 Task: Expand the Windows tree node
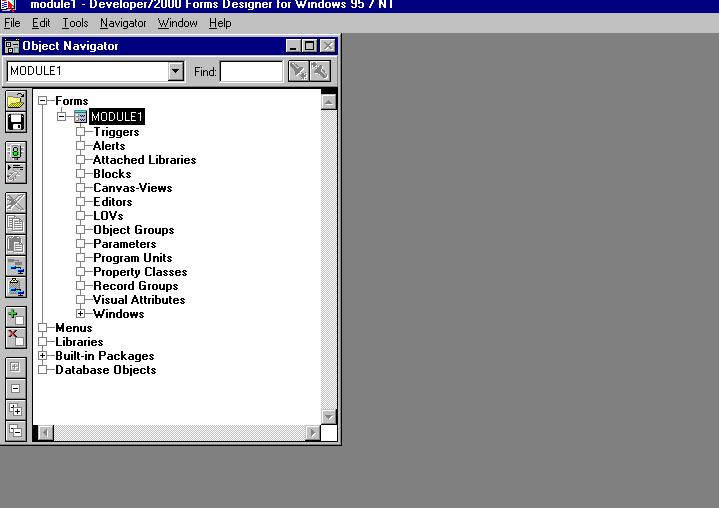coord(80,314)
